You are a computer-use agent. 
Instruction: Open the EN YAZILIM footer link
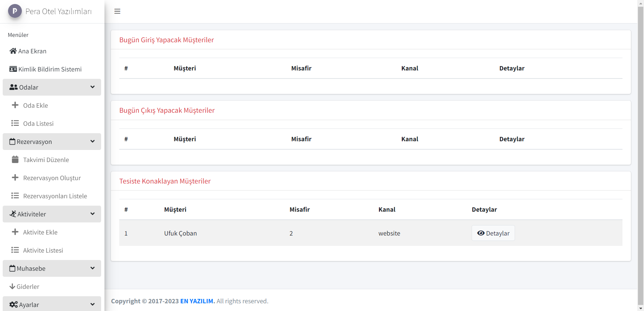197,301
